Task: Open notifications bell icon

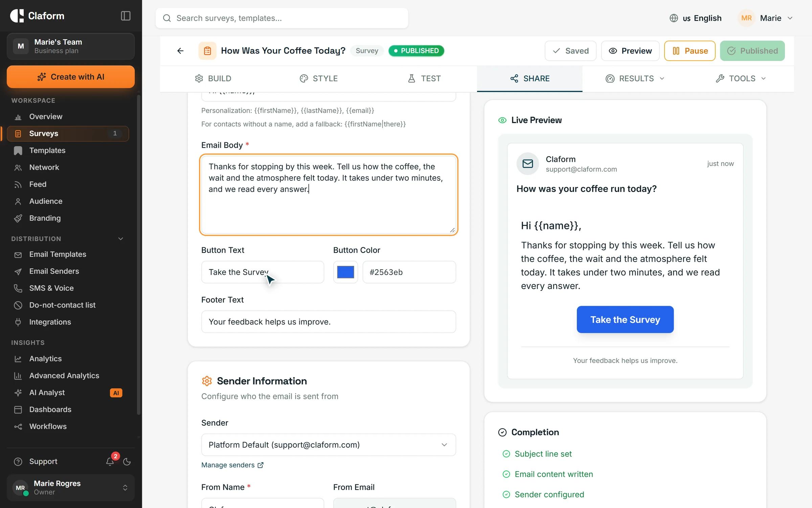Action: pos(110,461)
